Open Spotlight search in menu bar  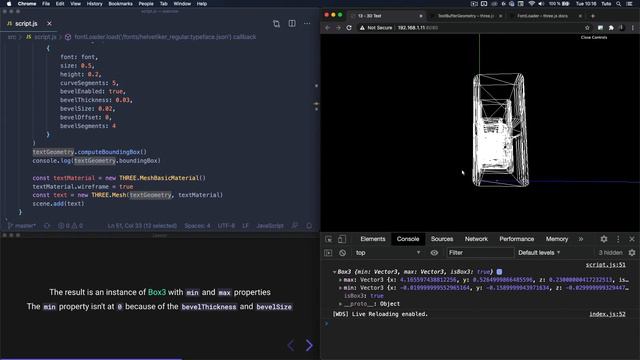619,4
